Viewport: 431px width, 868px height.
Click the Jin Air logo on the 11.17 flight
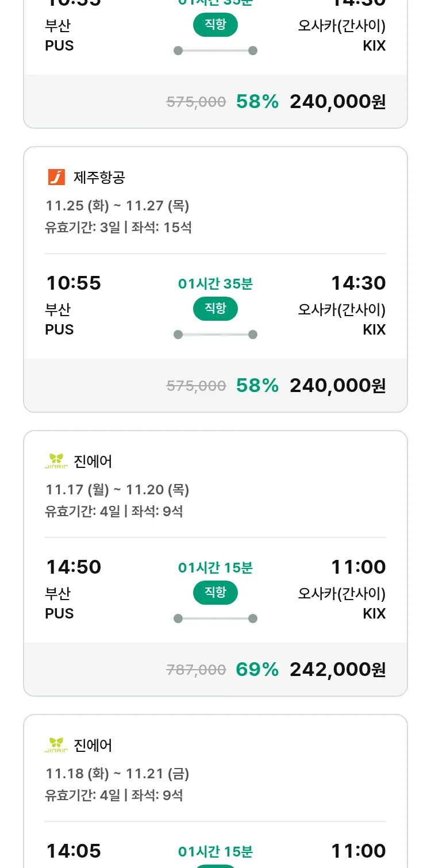pyautogui.click(x=56, y=461)
